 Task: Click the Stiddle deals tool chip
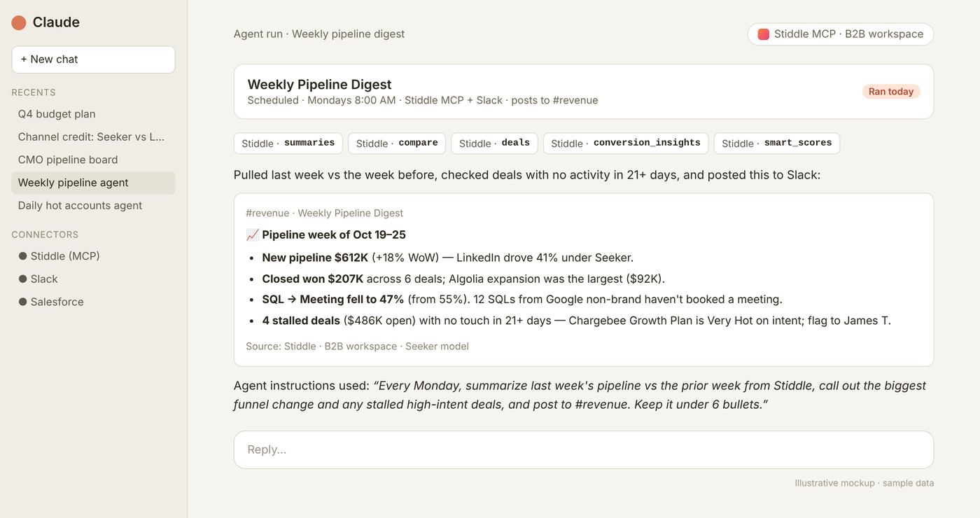click(x=494, y=143)
